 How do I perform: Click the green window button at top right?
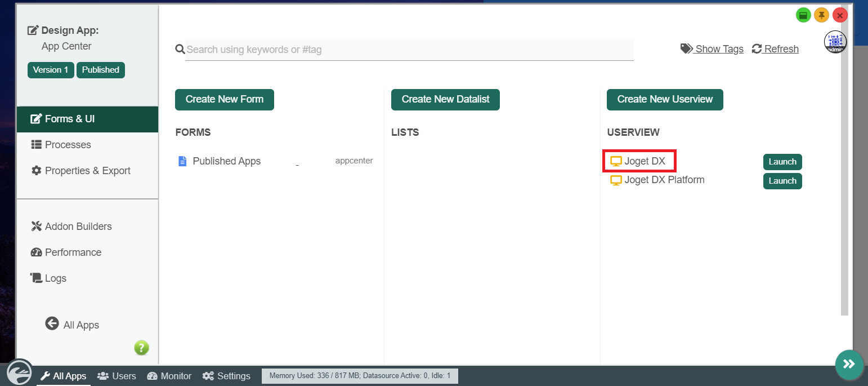tap(803, 15)
